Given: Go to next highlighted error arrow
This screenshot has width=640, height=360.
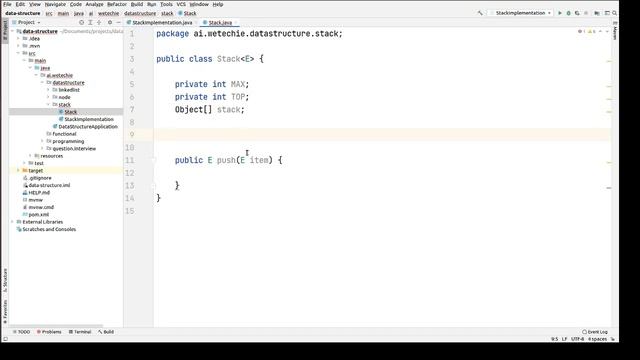Looking at the screenshot, I should (607, 31).
